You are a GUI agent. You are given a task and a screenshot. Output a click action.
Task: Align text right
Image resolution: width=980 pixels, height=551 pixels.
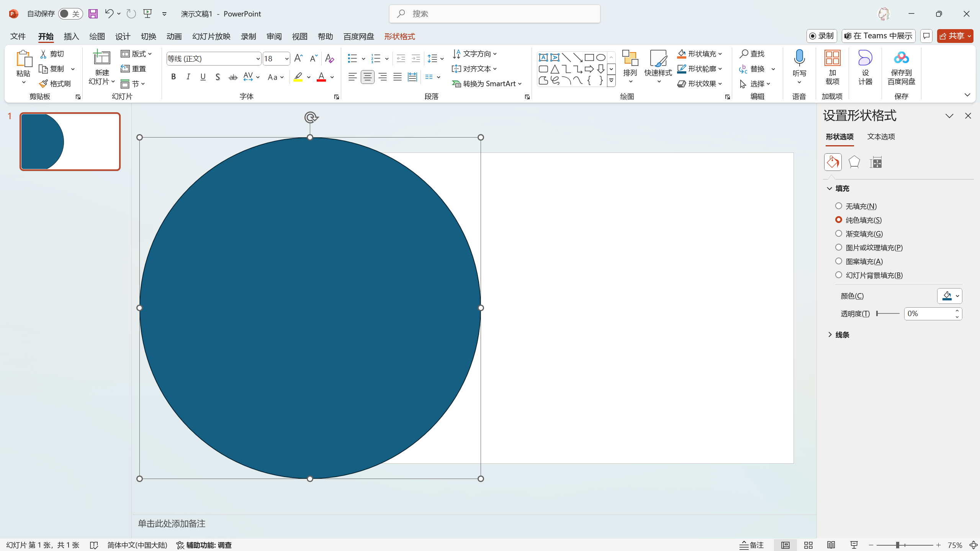pos(382,77)
